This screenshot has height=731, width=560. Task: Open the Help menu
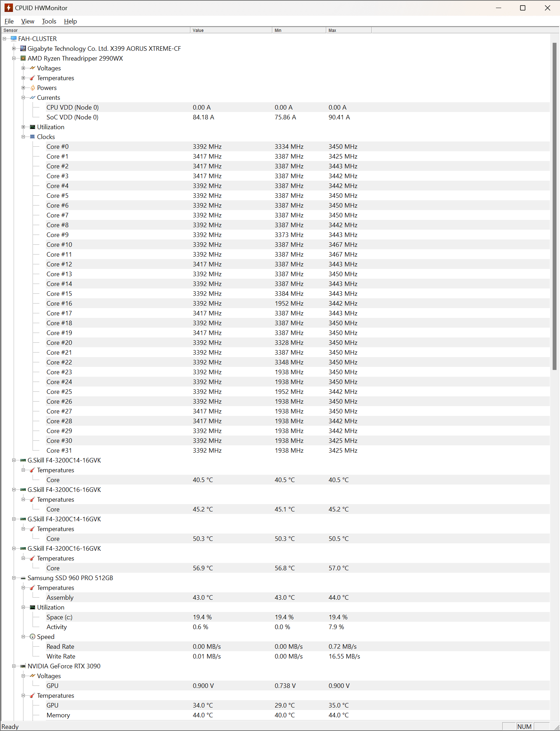pos(70,21)
